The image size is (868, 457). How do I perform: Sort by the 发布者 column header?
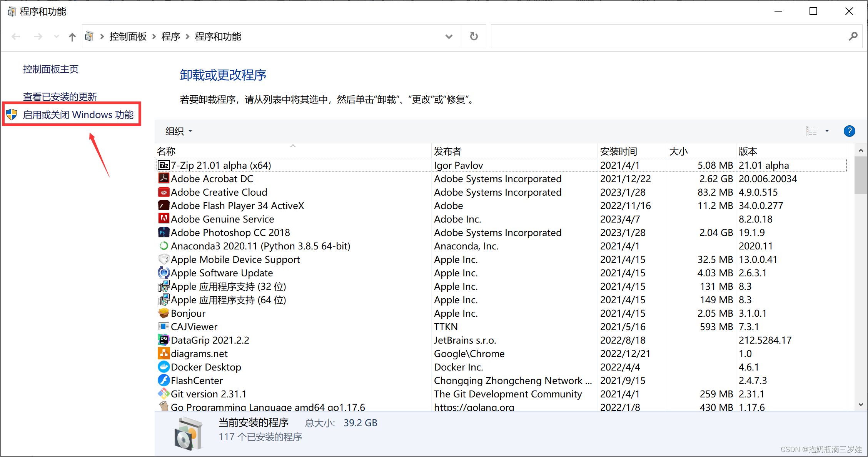click(x=514, y=151)
